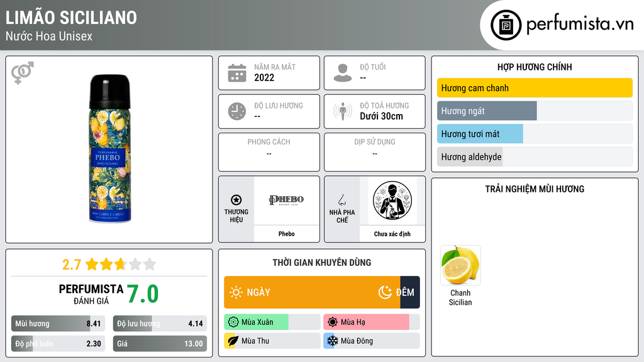The height and width of the screenshot is (362, 644).
Task: Click the autumn leaf icon for Mùa Thu
Action: pyautogui.click(x=233, y=341)
